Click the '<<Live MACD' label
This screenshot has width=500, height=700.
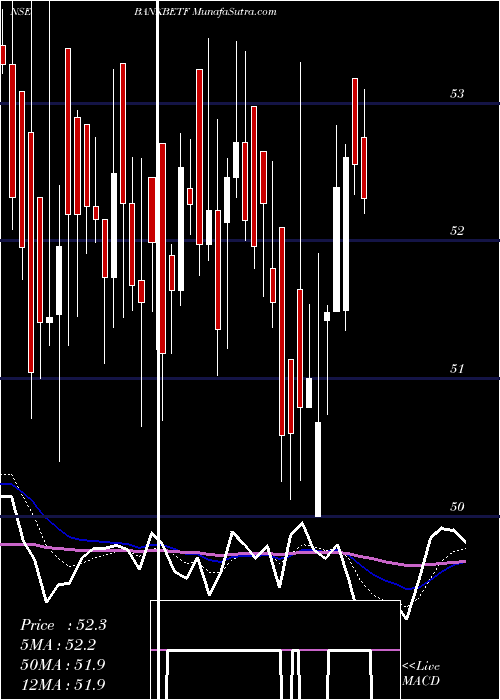pyautogui.click(x=421, y=674)
